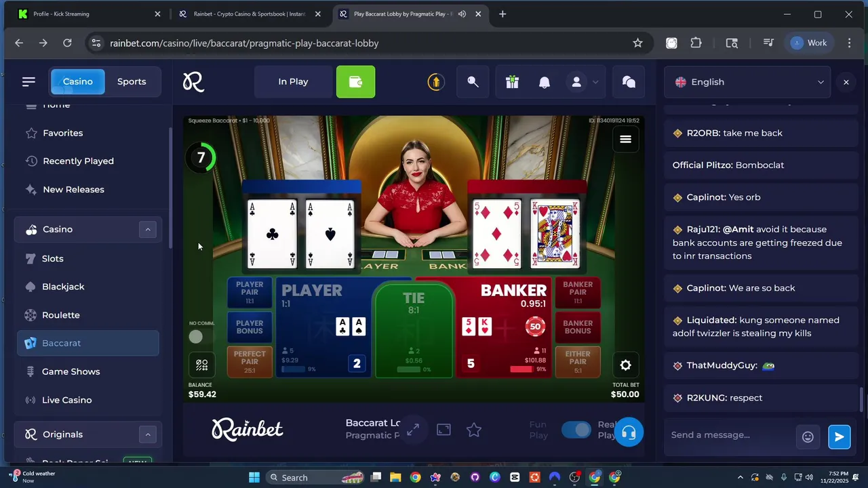
Task: Open the Work profile menu
Action: (x=809, y=43)
